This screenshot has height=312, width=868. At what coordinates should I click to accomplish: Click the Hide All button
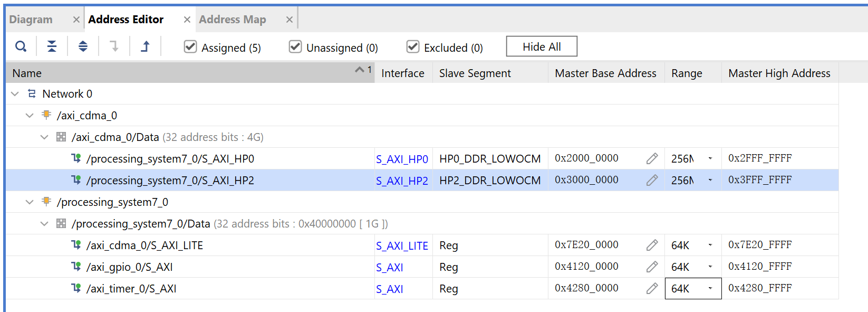542,46
